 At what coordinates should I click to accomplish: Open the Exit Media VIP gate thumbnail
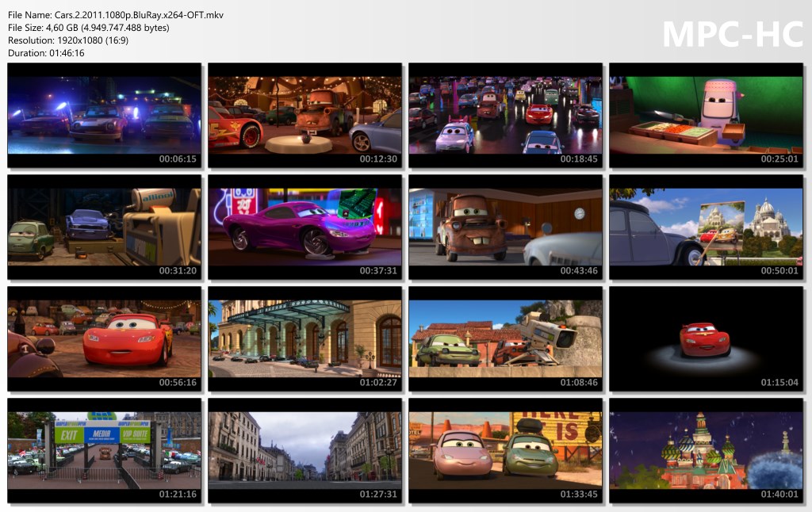click(105, 451)
